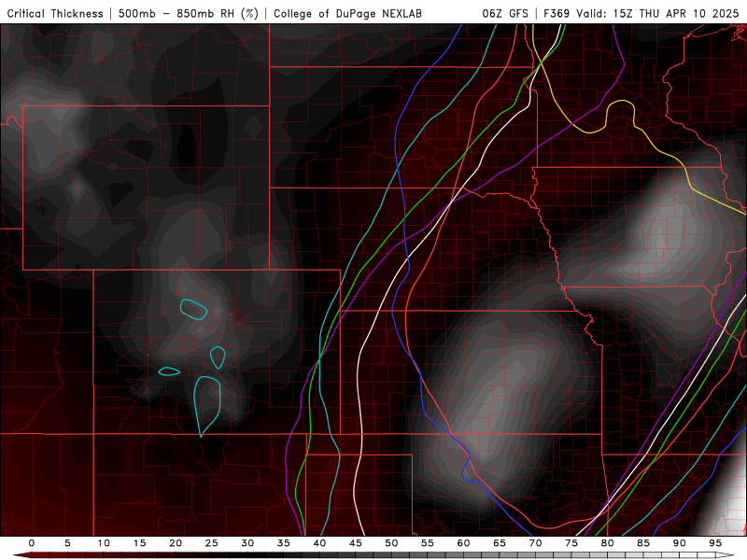747x560 pixels.
Task: Click the 50 value on the color scale
Action: point(391,543)
